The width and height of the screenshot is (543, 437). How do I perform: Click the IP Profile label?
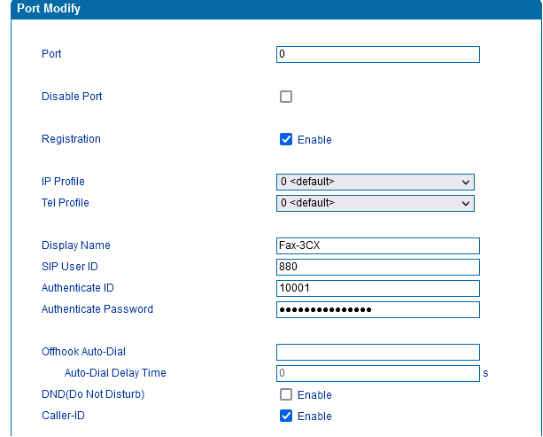63,181
